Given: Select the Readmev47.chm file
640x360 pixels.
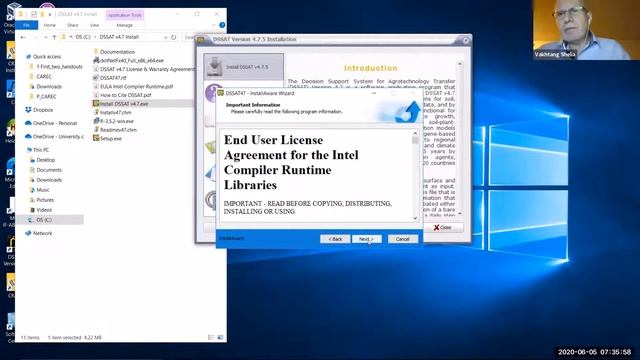Looking at the screenshot, I should (118, 130).
